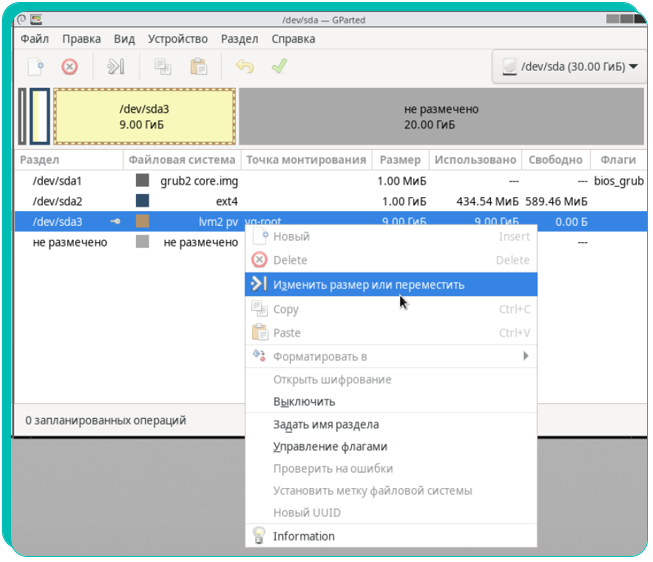Choose Изменить размер или переместить in context menu
Image resolution: width=653 pixels, height=562 pixels.
[x=391, y=285]
